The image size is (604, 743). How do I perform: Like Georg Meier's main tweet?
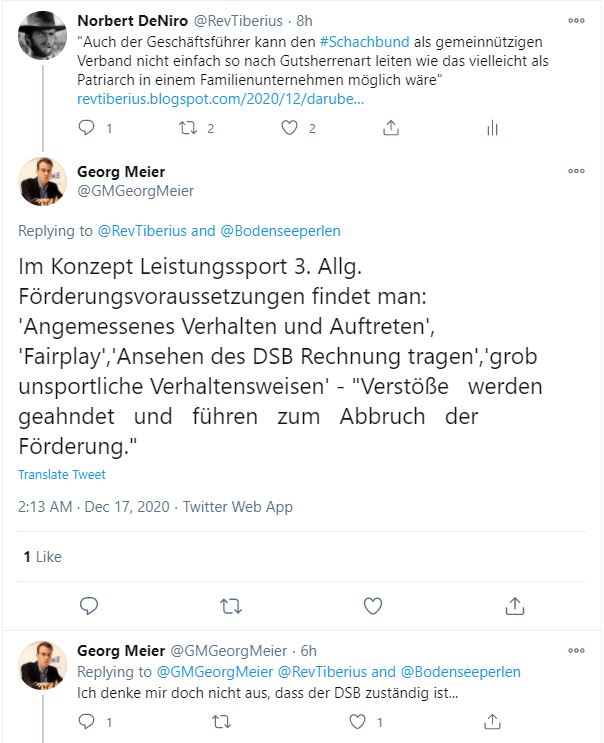coord(373,606)
